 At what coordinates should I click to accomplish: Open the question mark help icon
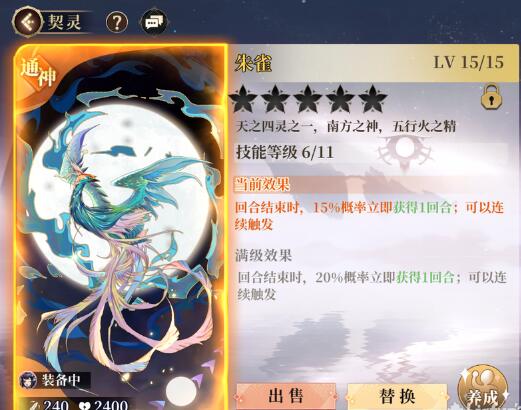[x=117, y=22]
